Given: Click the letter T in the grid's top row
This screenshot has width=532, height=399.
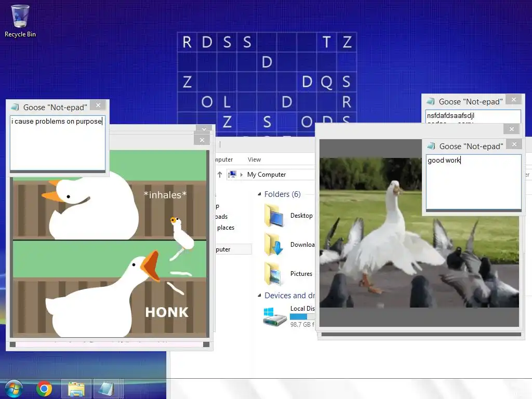Looking at the screenshot, I should point(326,42).
